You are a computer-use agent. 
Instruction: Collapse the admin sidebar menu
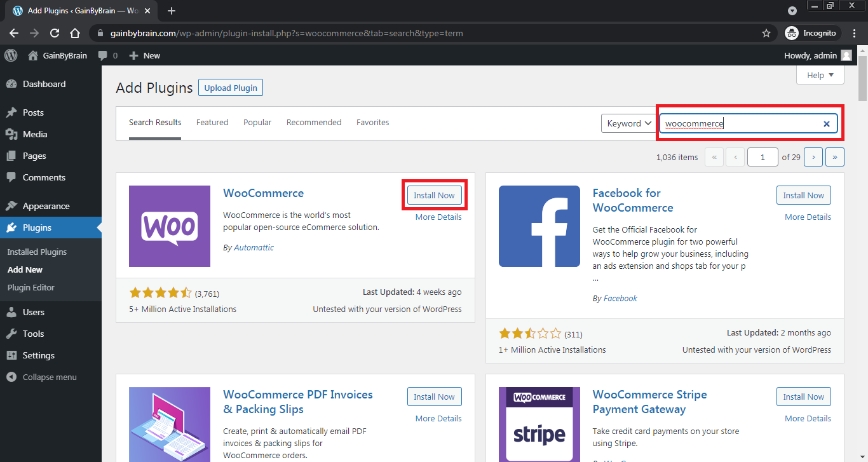(51, 377)
